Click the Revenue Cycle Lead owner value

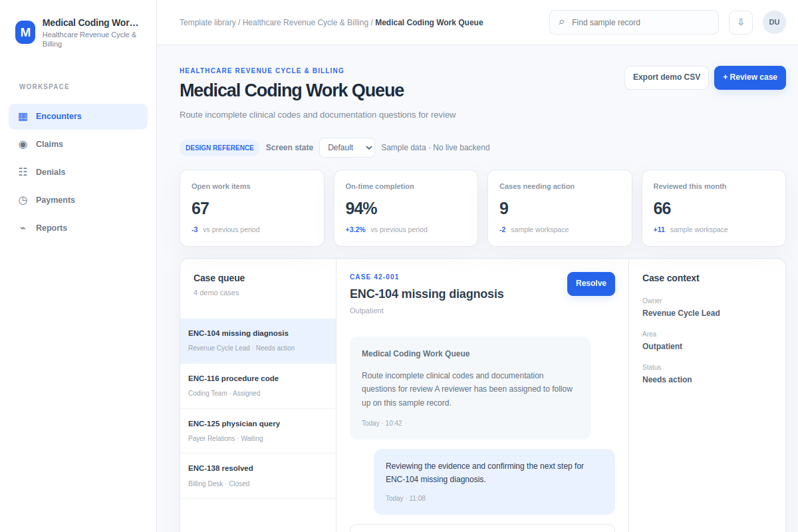click(681, 313)
